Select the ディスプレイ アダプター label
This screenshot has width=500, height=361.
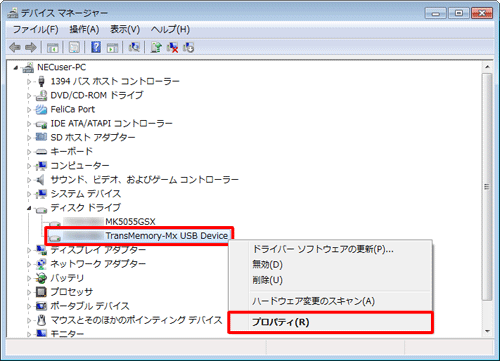pos(98,250)
